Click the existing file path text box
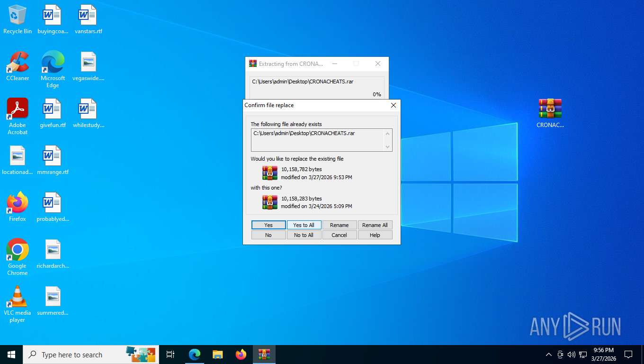Viewport: 644px width, 364px height. [x=322, y=140]
